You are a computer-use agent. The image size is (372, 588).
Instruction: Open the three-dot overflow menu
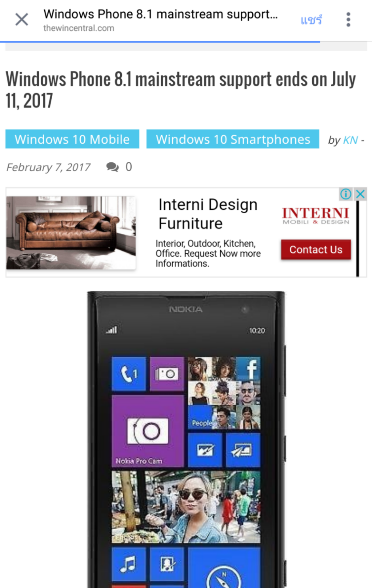(348, 19)
